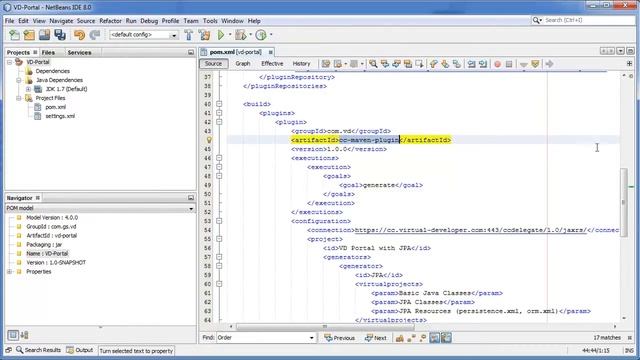The image size is (640, 360).
Task: Click the Next button in Find bar
Action: coord(376,338)
